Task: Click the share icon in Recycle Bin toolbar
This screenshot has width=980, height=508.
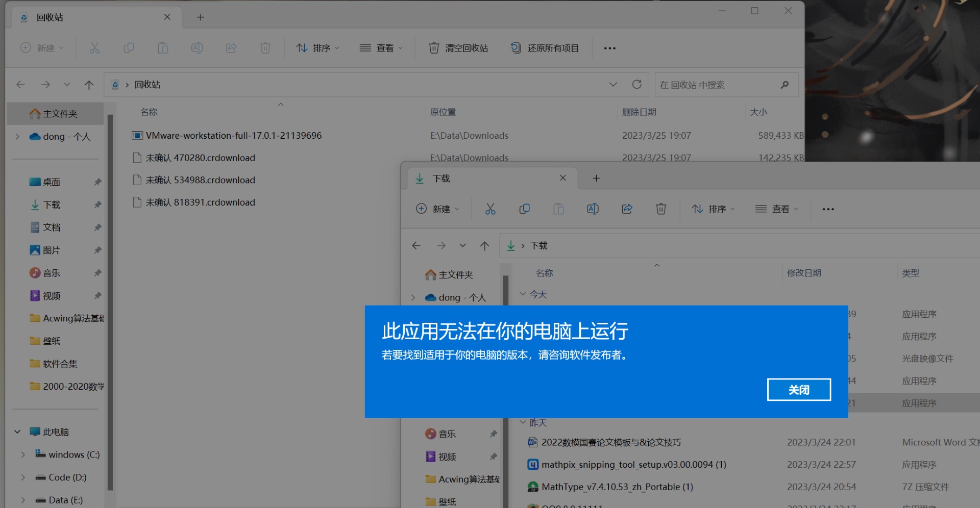Action: [231, 48]
